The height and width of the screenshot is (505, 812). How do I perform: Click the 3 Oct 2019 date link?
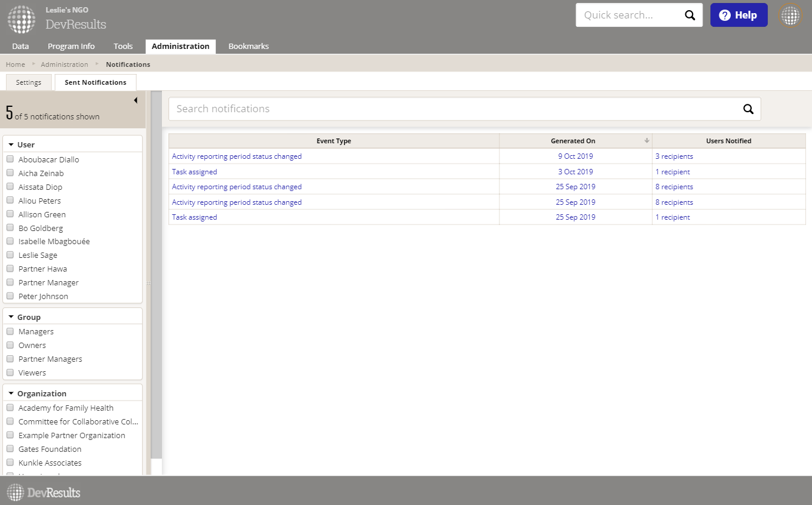tap(575, 172)
